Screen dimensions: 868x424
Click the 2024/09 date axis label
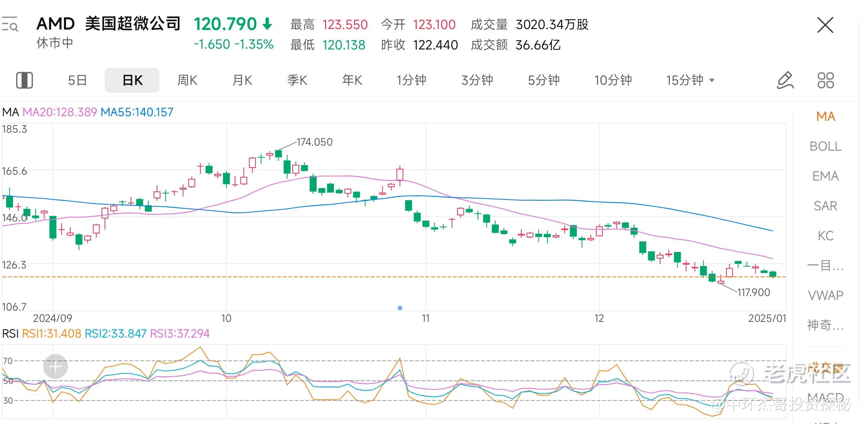(53, 318)
